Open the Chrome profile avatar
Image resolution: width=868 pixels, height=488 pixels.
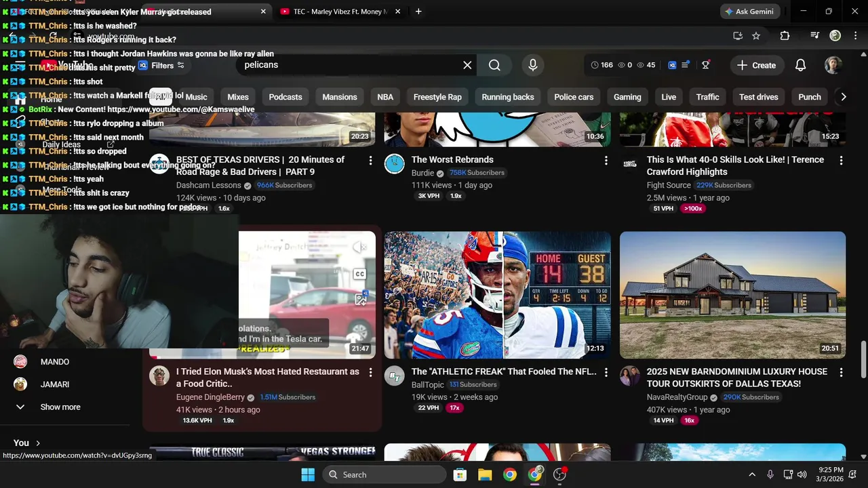835,36
